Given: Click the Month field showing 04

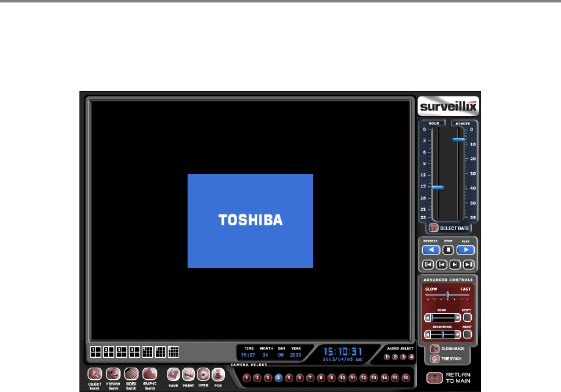Looking at the screenshot, I should [x=265, y=355].
